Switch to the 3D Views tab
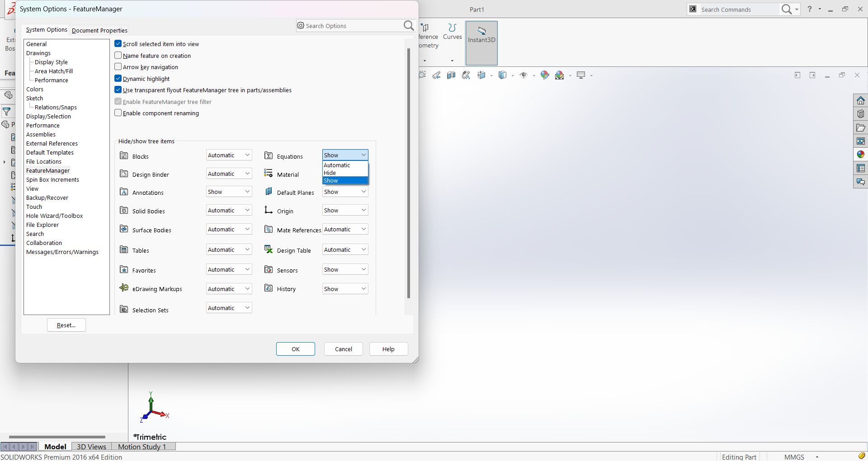Image resolution: width=868 pixels, height=461 pixels. point(91,447)
